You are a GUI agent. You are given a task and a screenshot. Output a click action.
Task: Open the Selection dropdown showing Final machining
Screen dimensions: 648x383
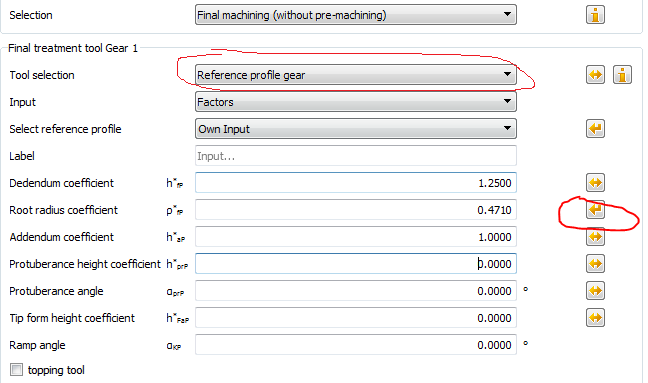click(x=356, y=15)
